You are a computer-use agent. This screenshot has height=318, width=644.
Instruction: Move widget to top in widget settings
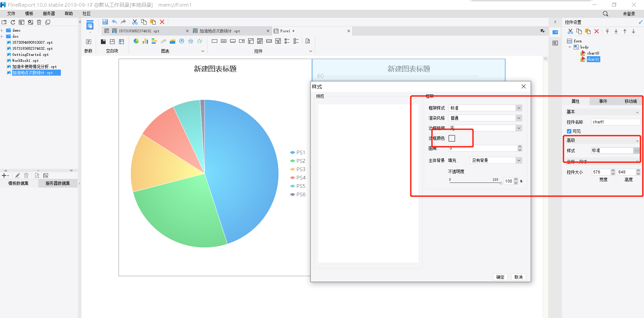click(x=607, y=31)
